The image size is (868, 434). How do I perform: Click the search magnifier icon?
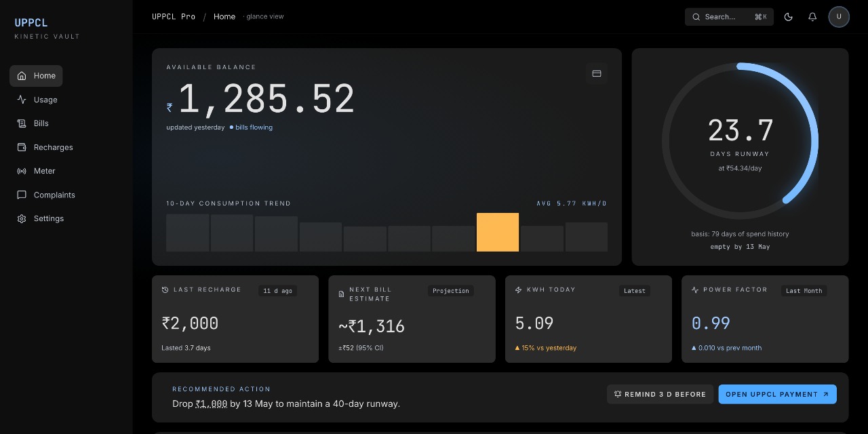click(x=696, y=17)
